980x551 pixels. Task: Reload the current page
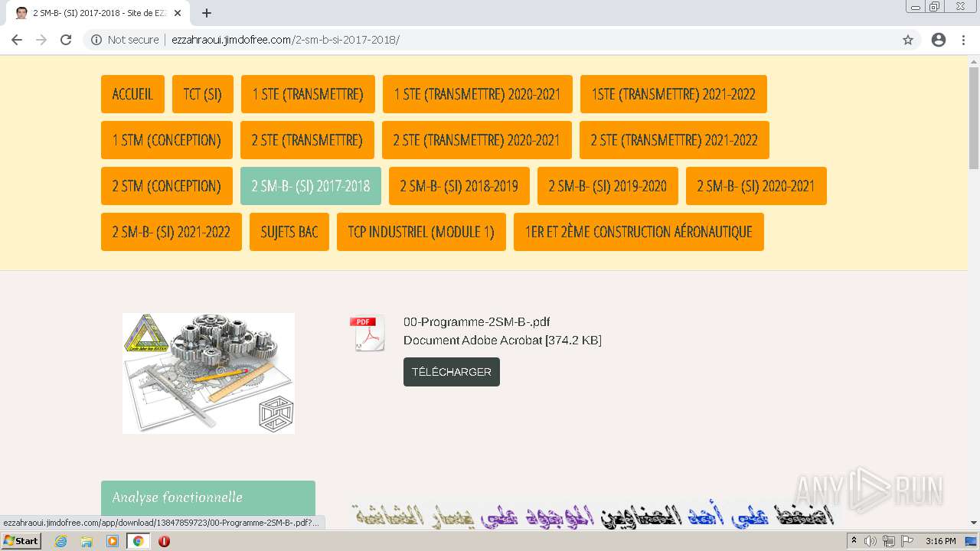[66, 40]
